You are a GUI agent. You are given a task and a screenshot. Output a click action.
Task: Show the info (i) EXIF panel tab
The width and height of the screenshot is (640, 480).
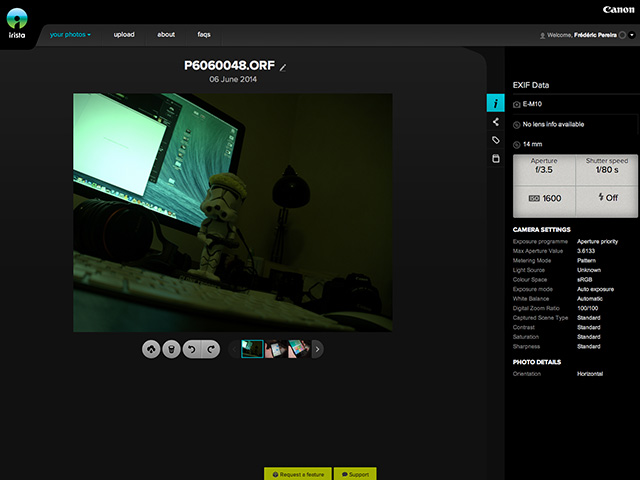496,103
